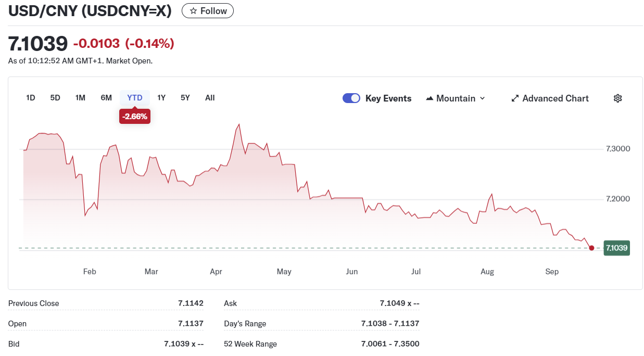Click the -0.0103 price change figure
This screenshot has width=644, height=356.
pyautogui.click(x=96, y=44)
